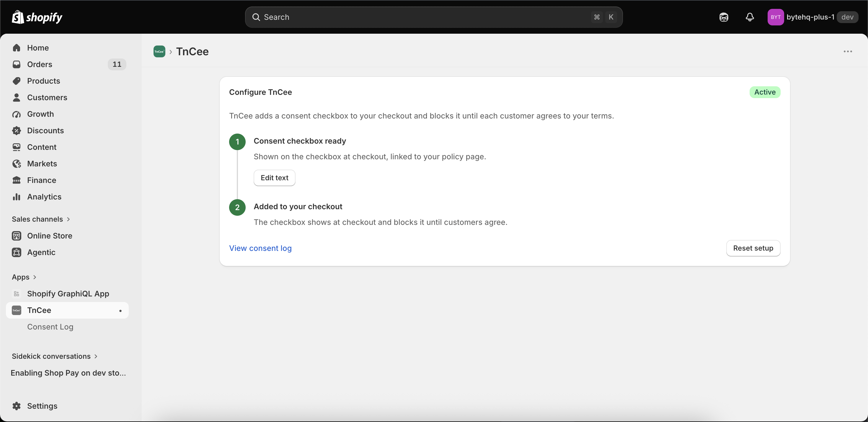Open the Sidekick assistant icon
868x422 pixels.
tap(723, 17)
